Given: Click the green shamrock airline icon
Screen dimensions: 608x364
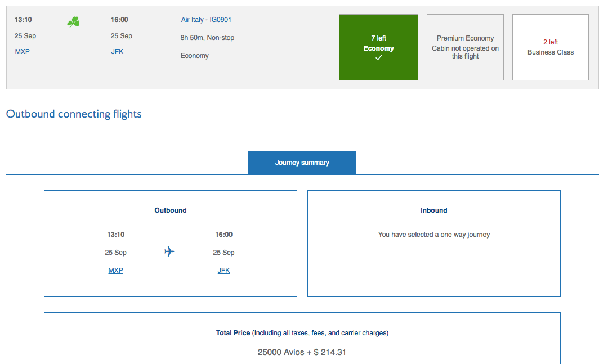Looking at the screenshot, I should coord(73,22).
